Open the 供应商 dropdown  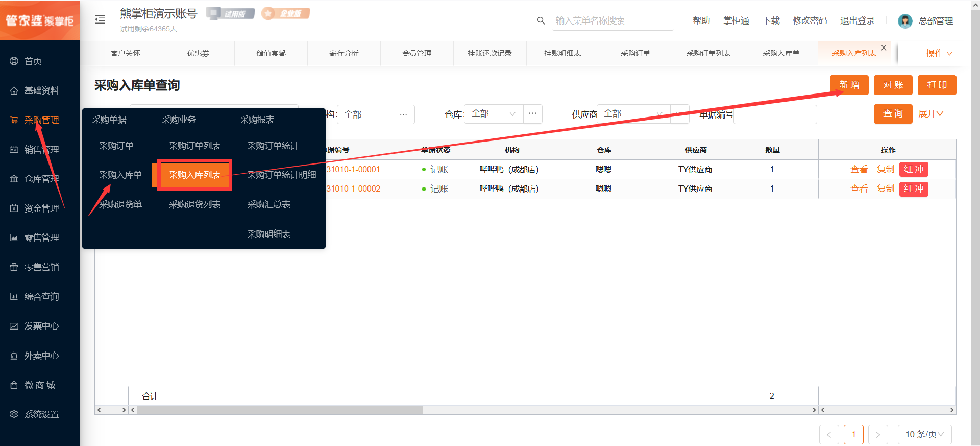[x=633, y=113]
